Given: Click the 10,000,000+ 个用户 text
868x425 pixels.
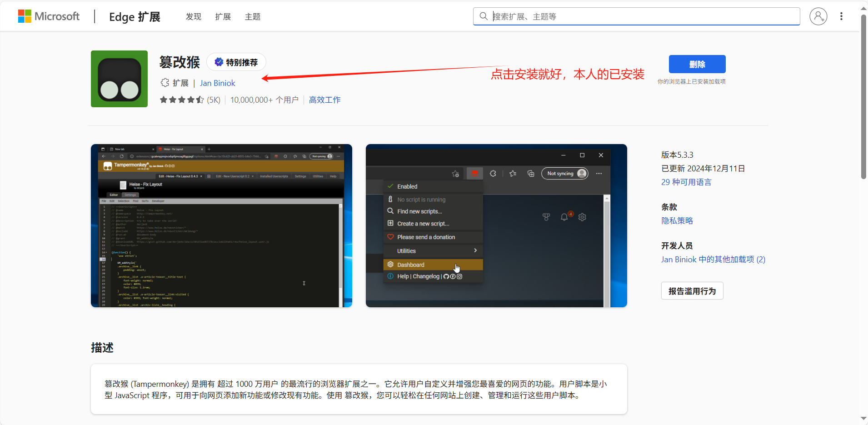Looking at the screenshot, I should (264, 100).
